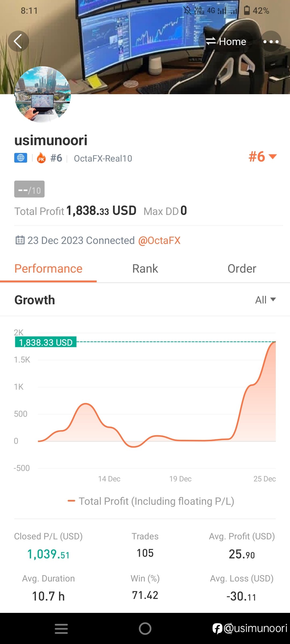
Task: Expand the All time-range dropdown
Action: pos(265,300)
